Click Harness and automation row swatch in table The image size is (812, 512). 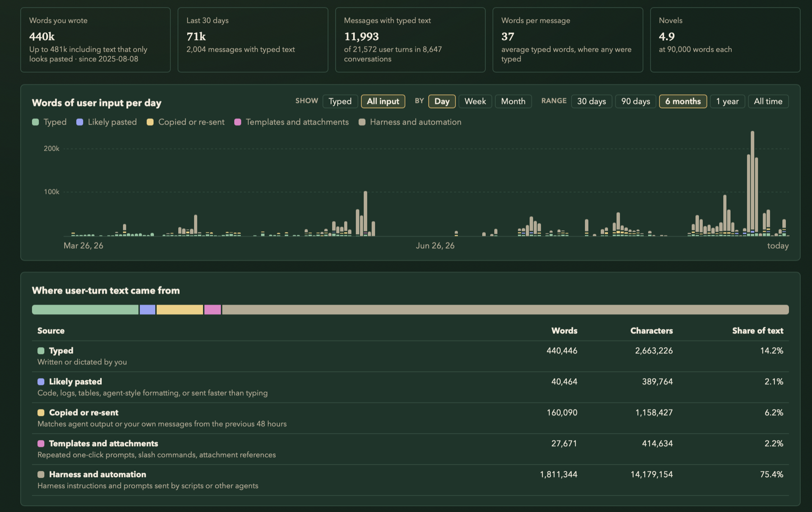click(x=41, y=475)
